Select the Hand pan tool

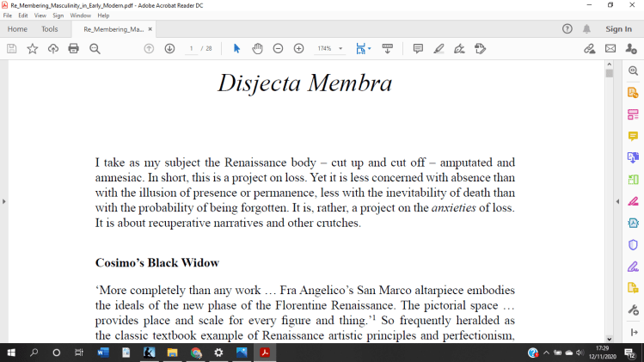257,49
